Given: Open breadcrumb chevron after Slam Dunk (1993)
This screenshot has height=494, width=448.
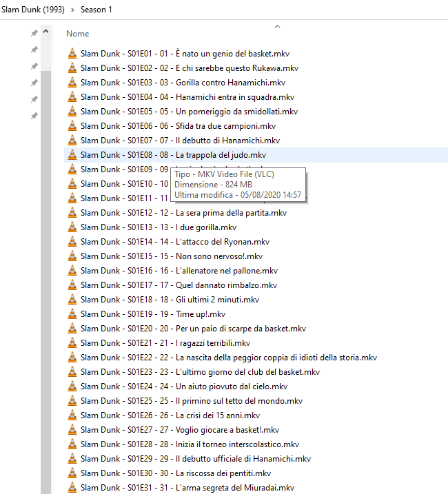Looking at the screenshot, I should point(72,10).
